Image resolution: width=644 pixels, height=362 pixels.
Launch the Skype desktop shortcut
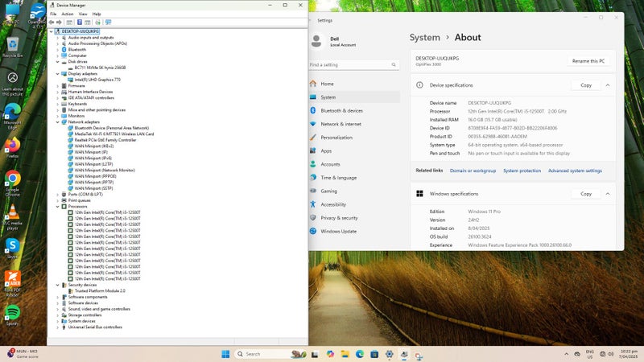[12, 249]
